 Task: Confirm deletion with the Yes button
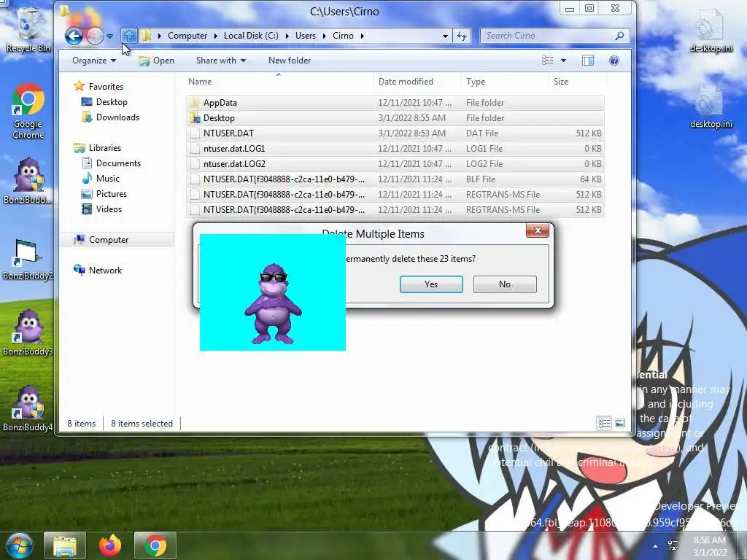(x=431, y=284)
